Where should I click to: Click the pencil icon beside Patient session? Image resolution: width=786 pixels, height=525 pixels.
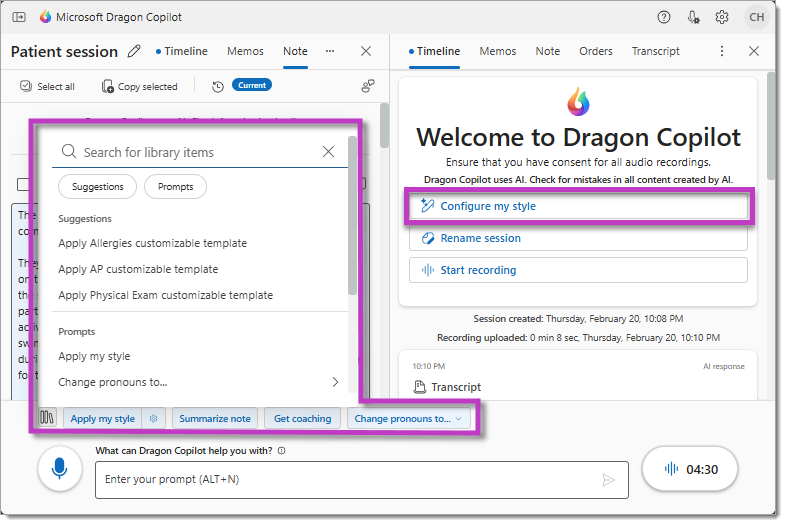point(134,52)
